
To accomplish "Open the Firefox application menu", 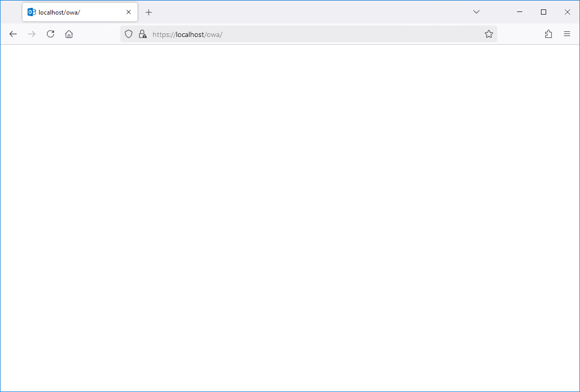I will point(566,34).
